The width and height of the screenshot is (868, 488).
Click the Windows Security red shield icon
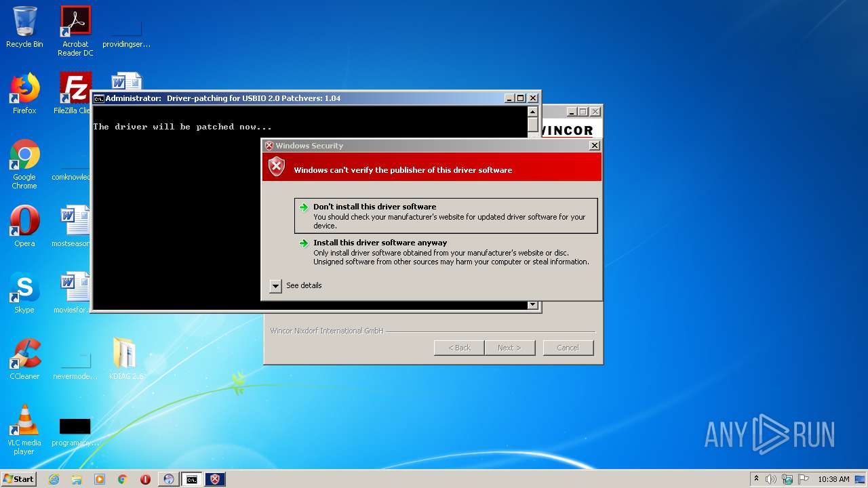277,167
